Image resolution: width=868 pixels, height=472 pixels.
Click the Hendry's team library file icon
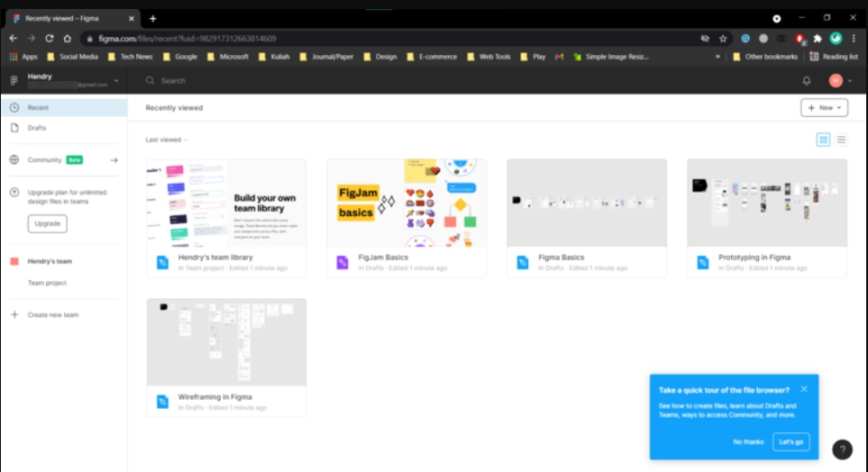pyautogui.click(x=162, y=262)
